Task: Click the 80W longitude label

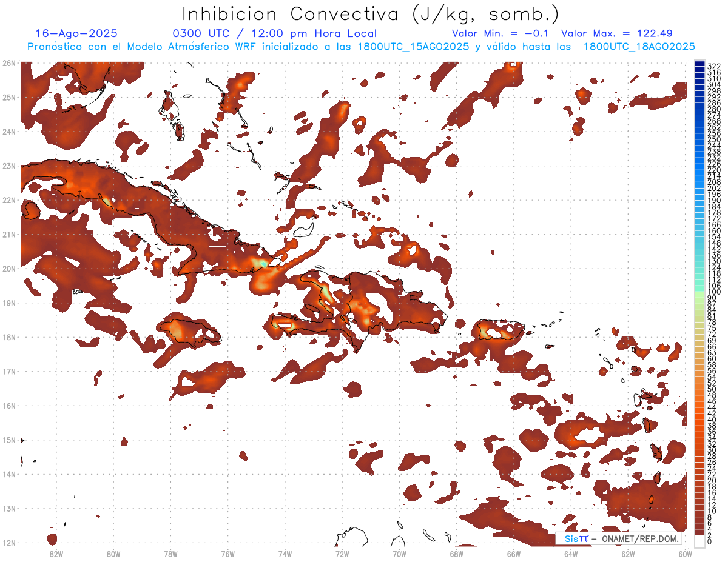Action: [113, 554]
